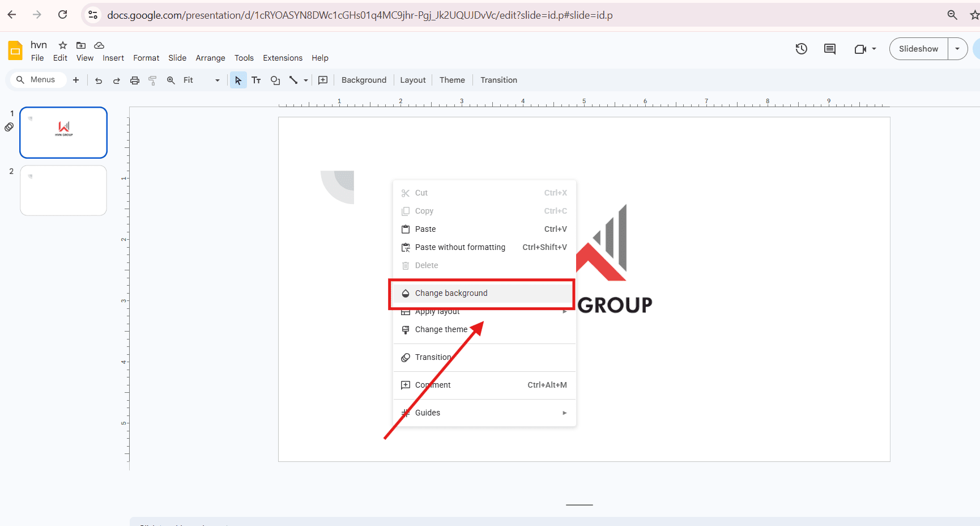Choose Transition in the context menu
The height and width of the screenshot is (526, 980).
tap(484, 357)
